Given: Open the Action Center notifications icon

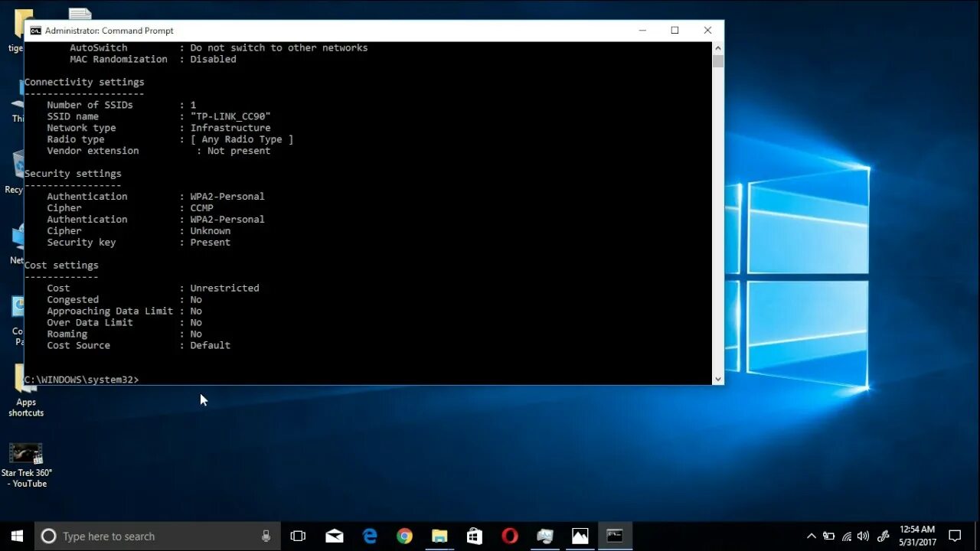Looking at the screenshot, I should pyautogui.click(x=955, y=536).
